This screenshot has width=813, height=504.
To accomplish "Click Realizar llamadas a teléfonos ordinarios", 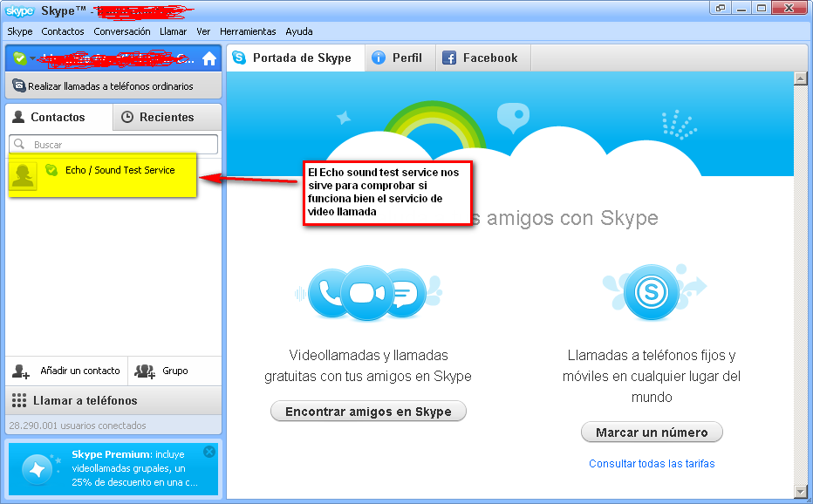I will (113, 86).
